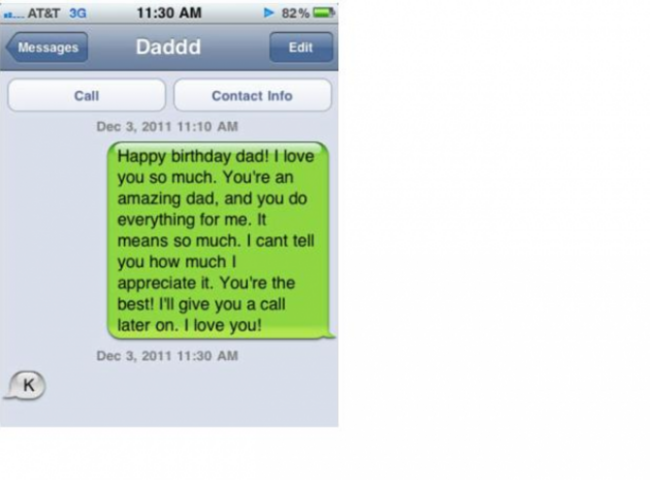Tap the Dec 3, 2011 11:10 AM timestamp
Viewport: 650px width, 480px height.
167,126
